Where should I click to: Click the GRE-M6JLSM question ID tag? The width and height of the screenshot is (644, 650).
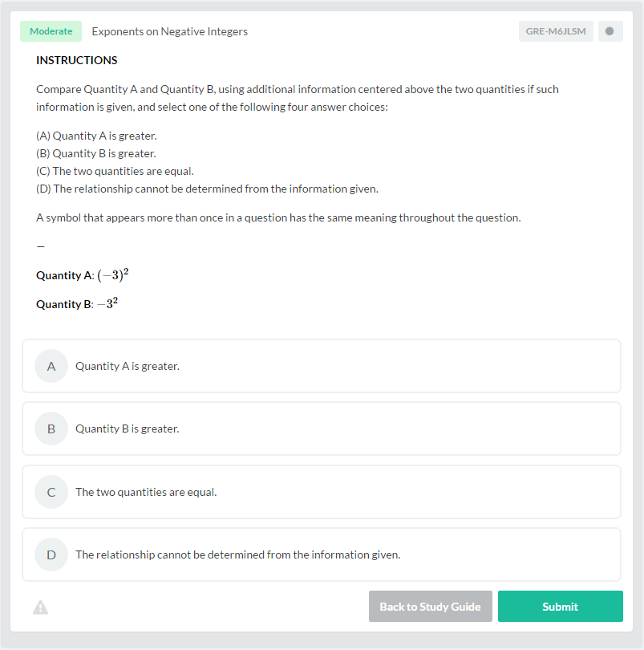click(x=555, y=31)
